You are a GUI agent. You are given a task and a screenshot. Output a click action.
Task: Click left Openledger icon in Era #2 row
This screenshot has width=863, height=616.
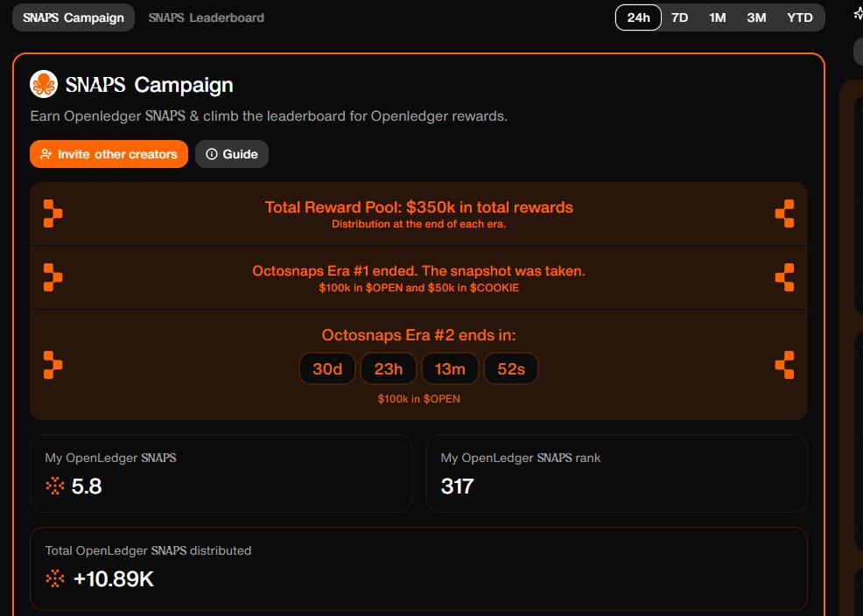53,365
